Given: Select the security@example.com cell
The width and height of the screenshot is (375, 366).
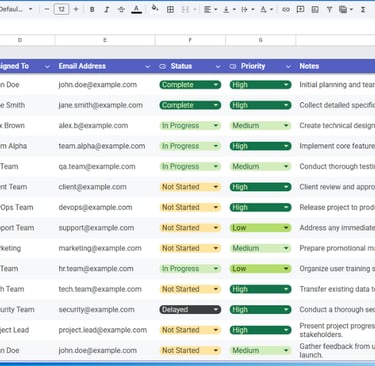Looking at the screenshot, I should coord(105,310).
